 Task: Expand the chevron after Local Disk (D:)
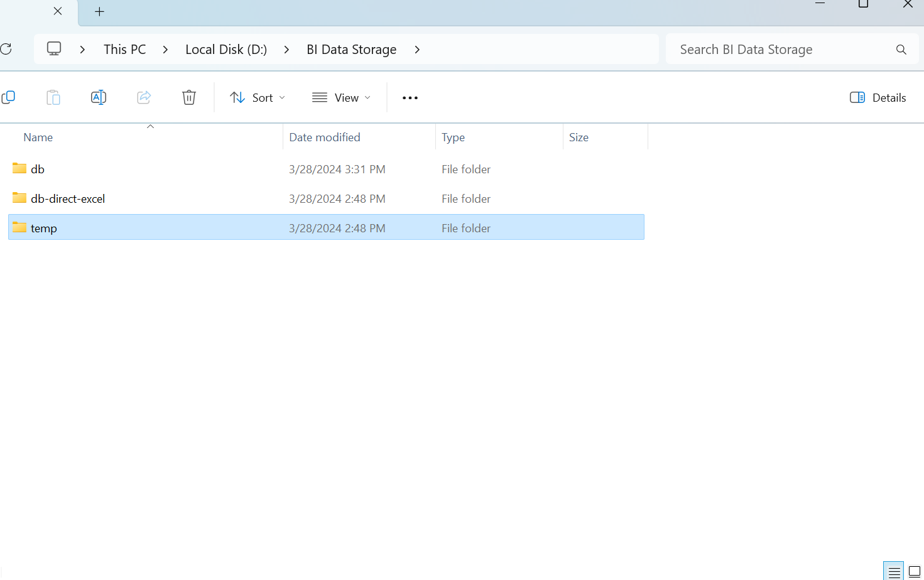tap(286, 49)
